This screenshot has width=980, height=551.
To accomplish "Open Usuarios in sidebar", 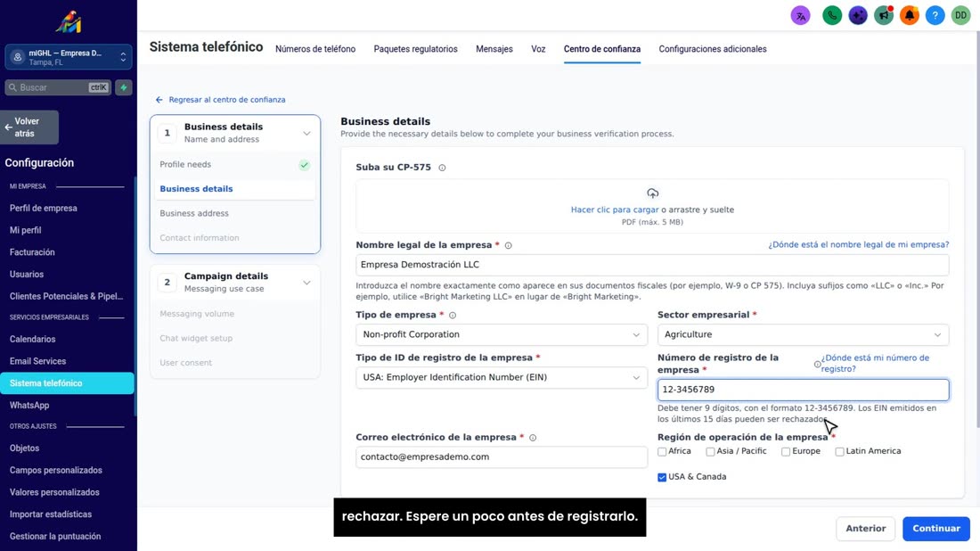I will tap(26, 275).
